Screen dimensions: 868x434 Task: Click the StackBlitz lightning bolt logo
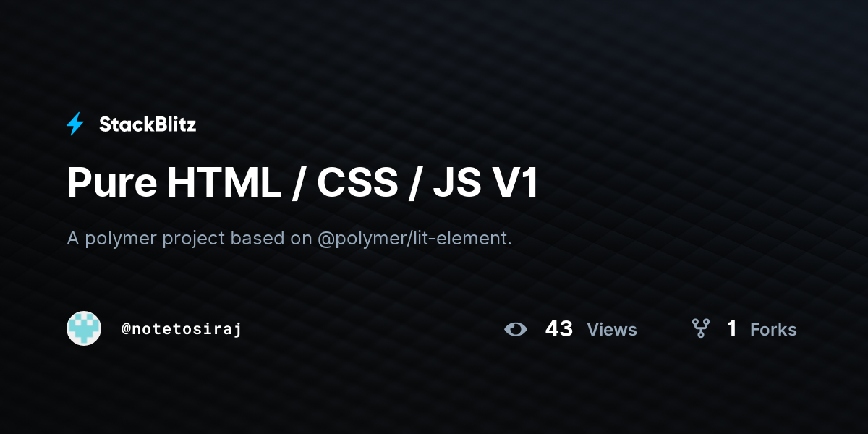coord(75,124)
